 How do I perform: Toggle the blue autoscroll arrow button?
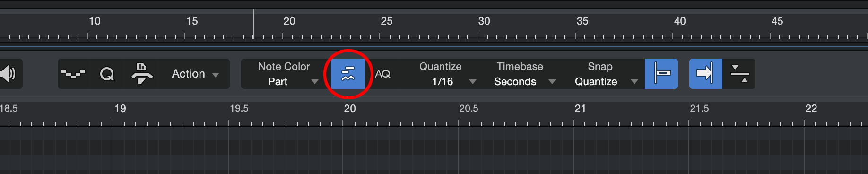[x=705, y=74]
